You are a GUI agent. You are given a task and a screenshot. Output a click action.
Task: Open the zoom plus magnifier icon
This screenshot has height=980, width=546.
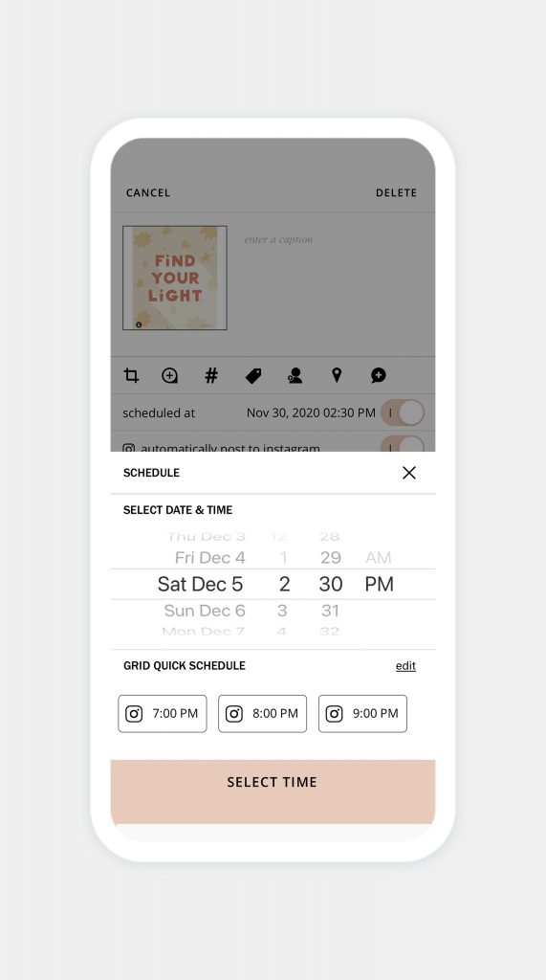[x=170, y=375]
